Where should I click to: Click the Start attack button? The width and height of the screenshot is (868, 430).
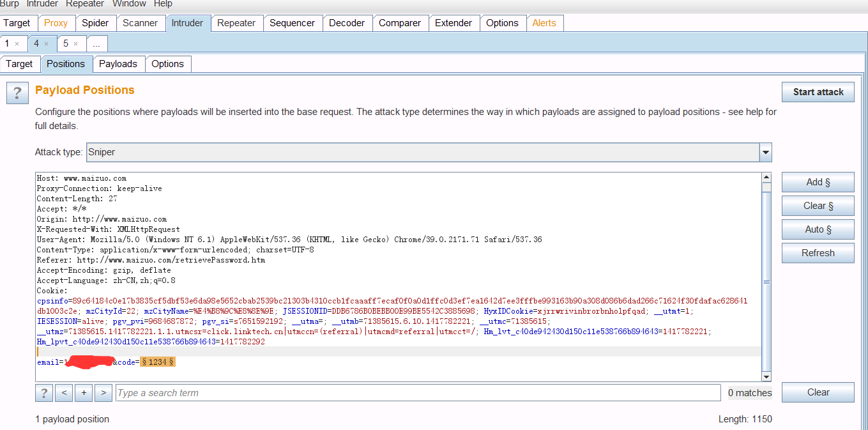pos(818,92)
